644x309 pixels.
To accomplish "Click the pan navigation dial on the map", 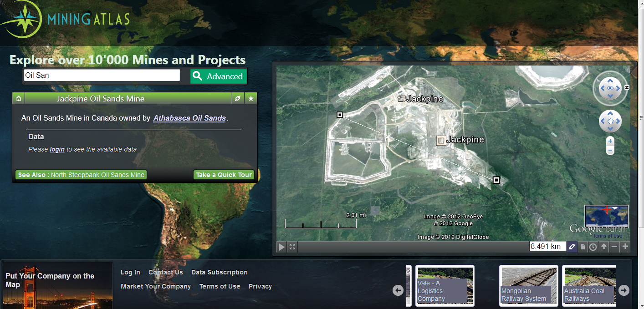I will click(610, 121).
